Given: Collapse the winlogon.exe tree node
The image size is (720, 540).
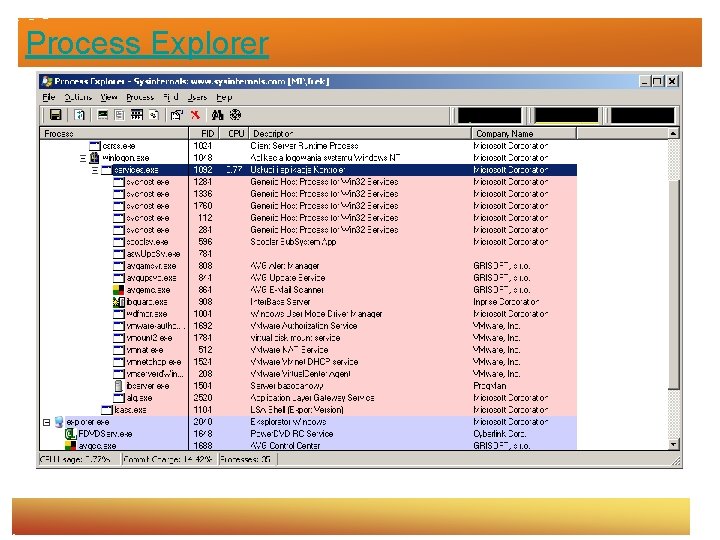Looking at the screenshot, I should pyautogui.click(x=83, y=158).
